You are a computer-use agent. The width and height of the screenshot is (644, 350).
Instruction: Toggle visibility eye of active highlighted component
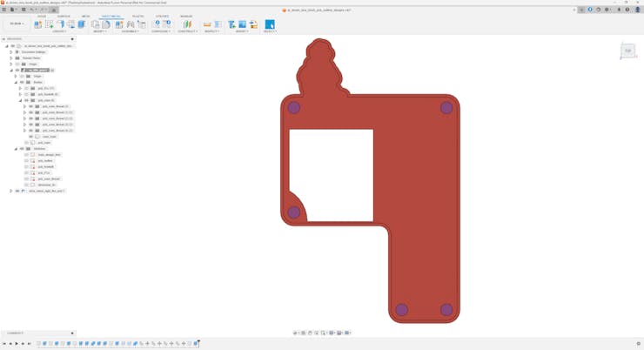17,71
